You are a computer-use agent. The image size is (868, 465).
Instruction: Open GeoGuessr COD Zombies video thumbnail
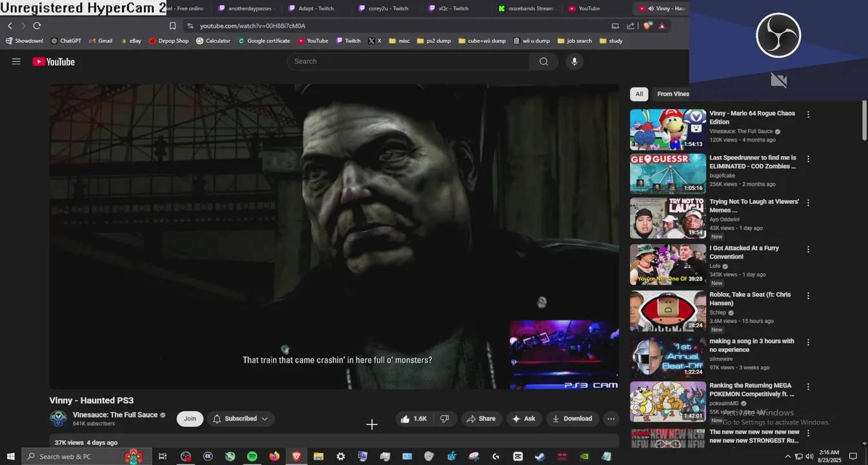click(x=668, y=174)
